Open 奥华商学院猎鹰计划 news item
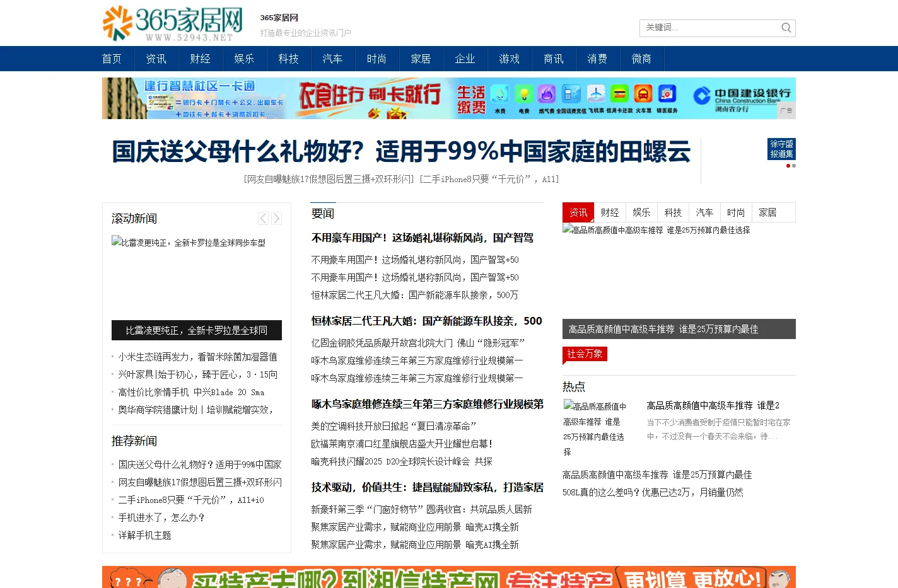 195,410
